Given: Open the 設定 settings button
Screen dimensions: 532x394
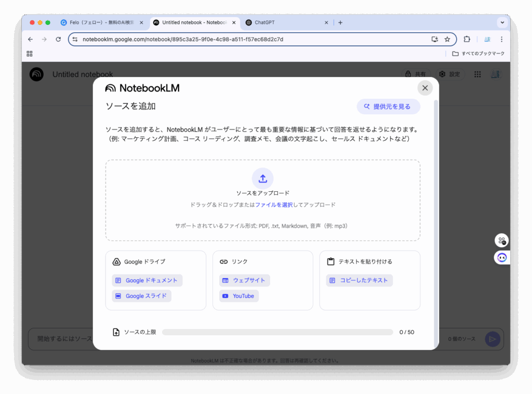Looking at the screenshot, I should click(x=450, y=74).
